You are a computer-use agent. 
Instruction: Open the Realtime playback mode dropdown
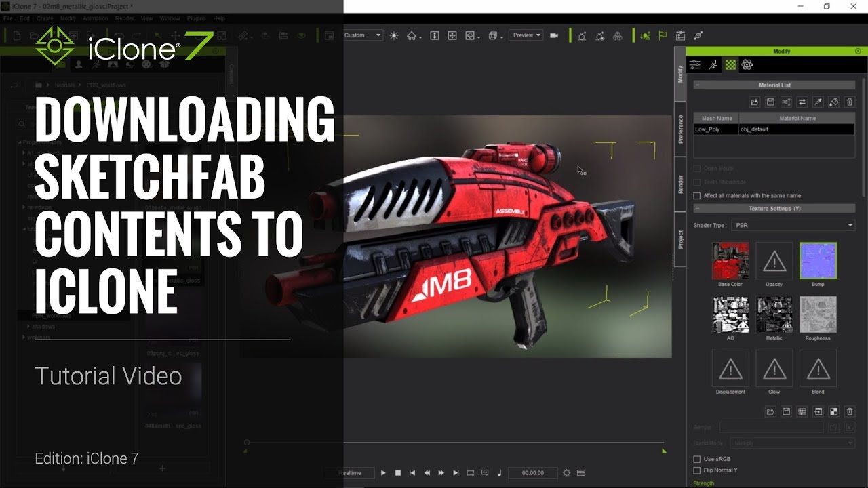tap(351, 473)
